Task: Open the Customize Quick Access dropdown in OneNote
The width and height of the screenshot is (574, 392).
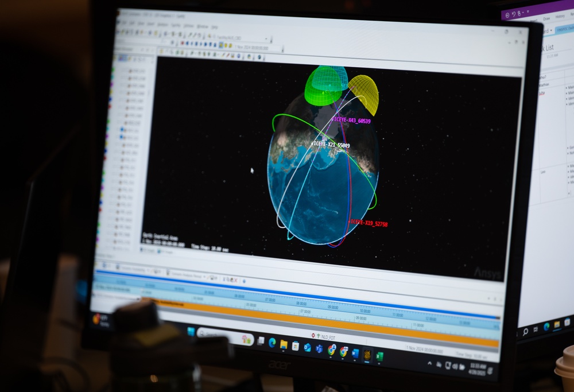Action: point(528,12)
